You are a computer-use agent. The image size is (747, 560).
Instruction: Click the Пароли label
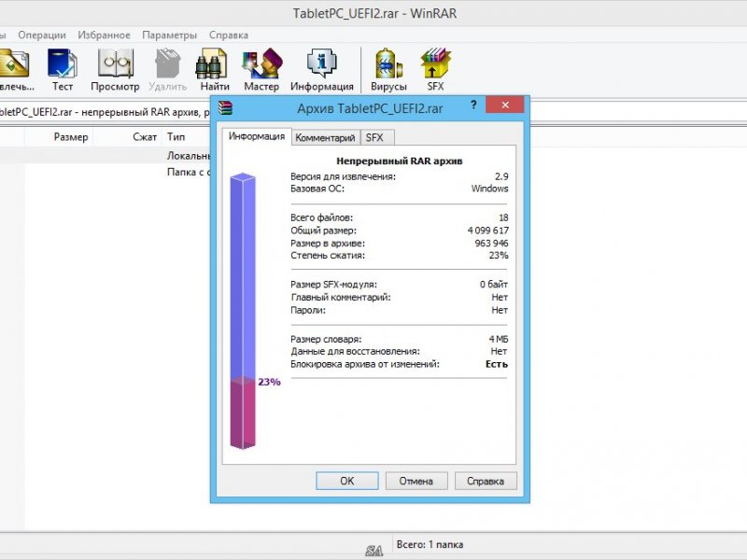308,310
